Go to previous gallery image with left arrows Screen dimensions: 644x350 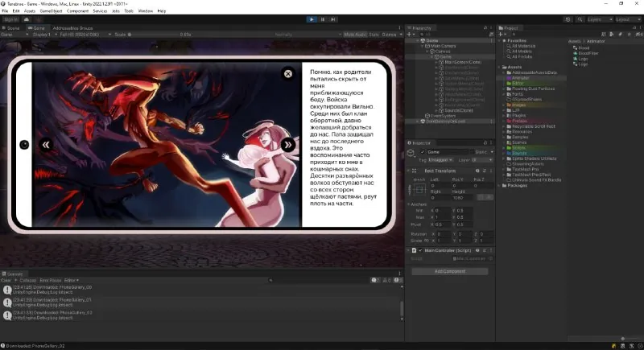46,145
